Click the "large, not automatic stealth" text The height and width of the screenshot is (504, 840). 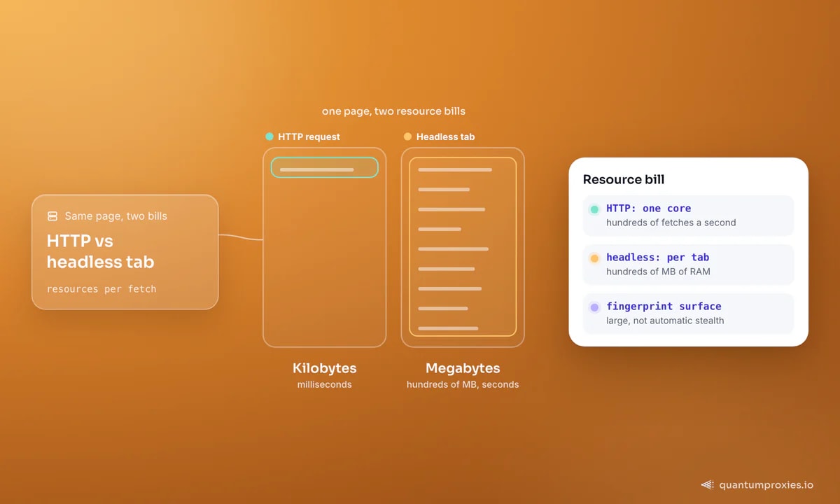(x=665, y=321)
